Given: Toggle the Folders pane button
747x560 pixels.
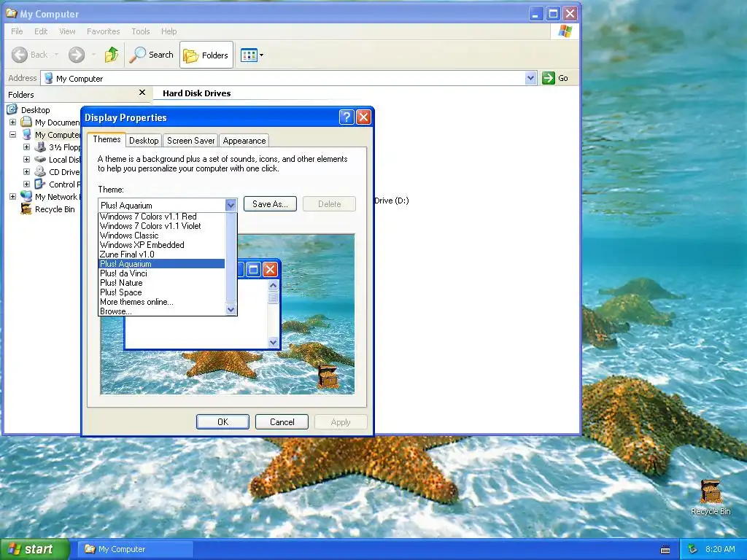Looking at the screenshot, I should (206, 55).
